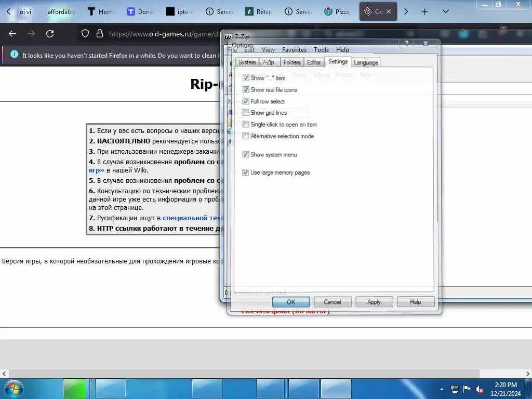Viewport: 532px width, 399px height.
Task: Open the Windows Start menu
Action: pos(14,389)
